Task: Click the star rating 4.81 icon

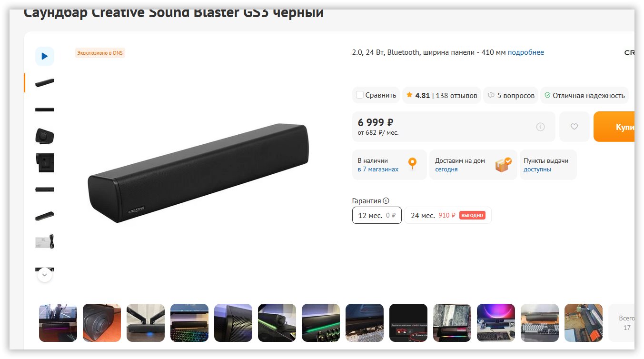Action: [409, 95]
